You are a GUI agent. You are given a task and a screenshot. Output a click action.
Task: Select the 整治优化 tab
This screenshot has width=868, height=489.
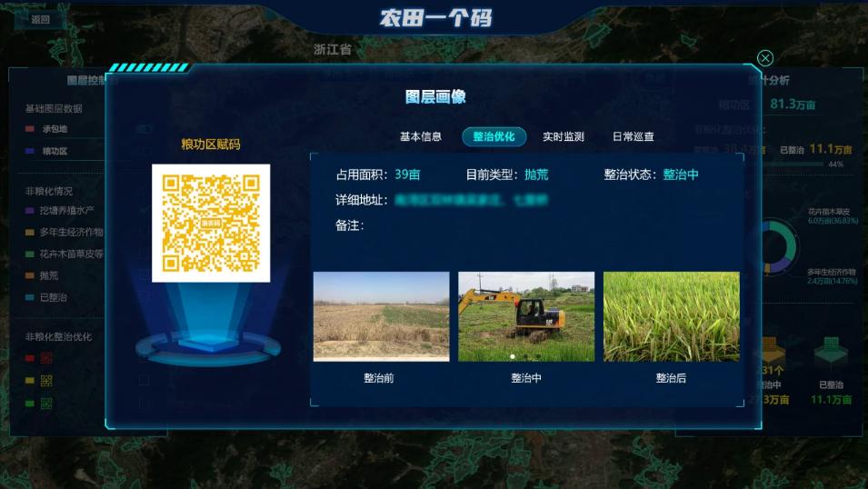pos(494,136)
